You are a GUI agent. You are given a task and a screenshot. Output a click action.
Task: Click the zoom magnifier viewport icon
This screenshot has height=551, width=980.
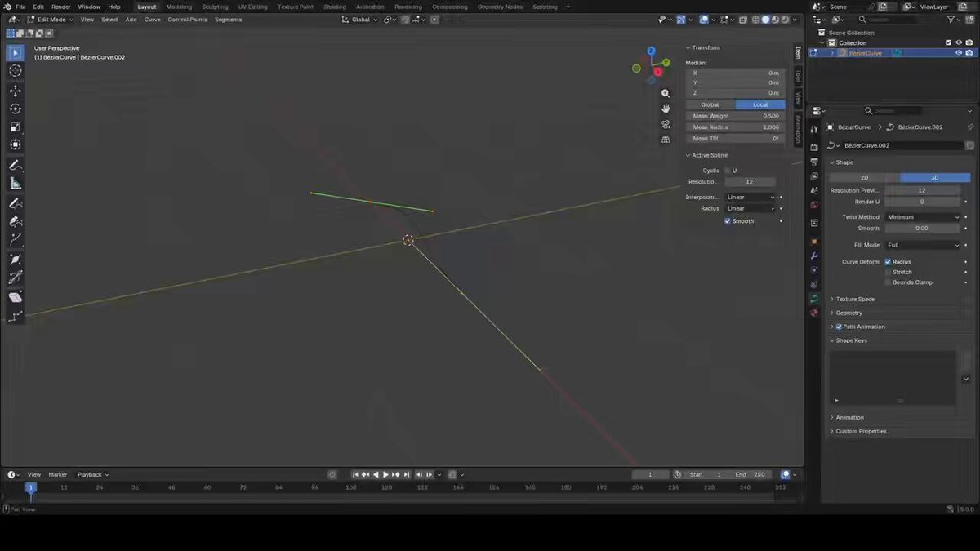pyautogui.click(x=666, y=94)
